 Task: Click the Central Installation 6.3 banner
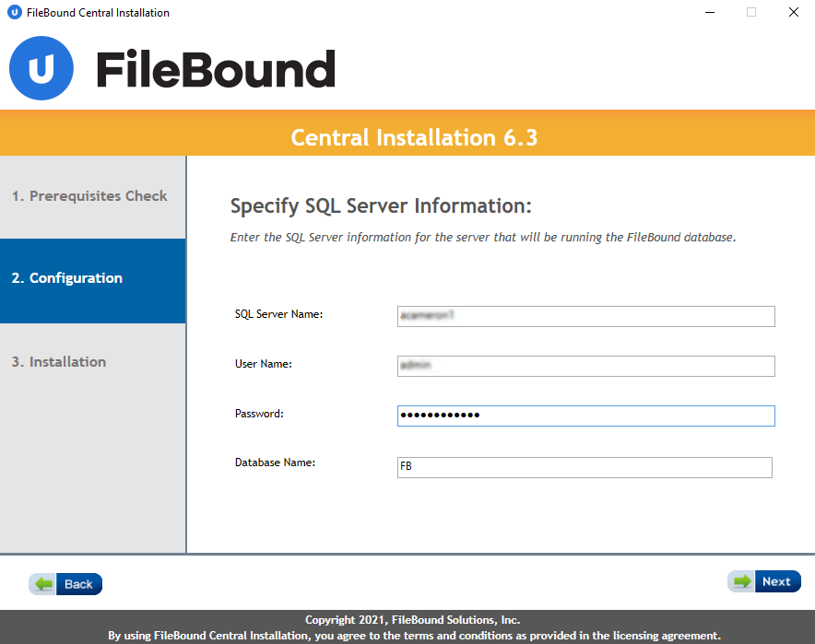point(414,138)
